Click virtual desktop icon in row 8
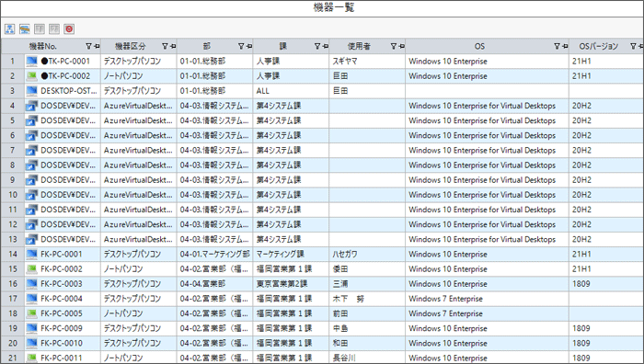Viewport: 644px width, 364px height. (31, 165)
